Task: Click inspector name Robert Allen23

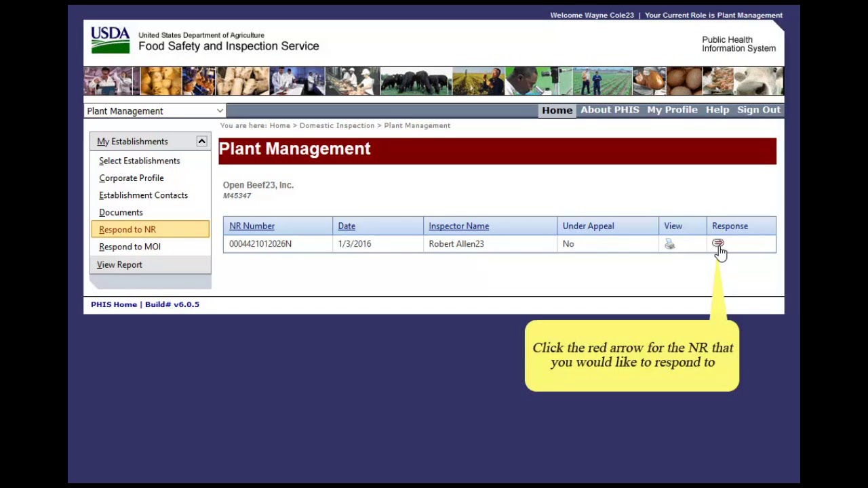Action: 456,244
